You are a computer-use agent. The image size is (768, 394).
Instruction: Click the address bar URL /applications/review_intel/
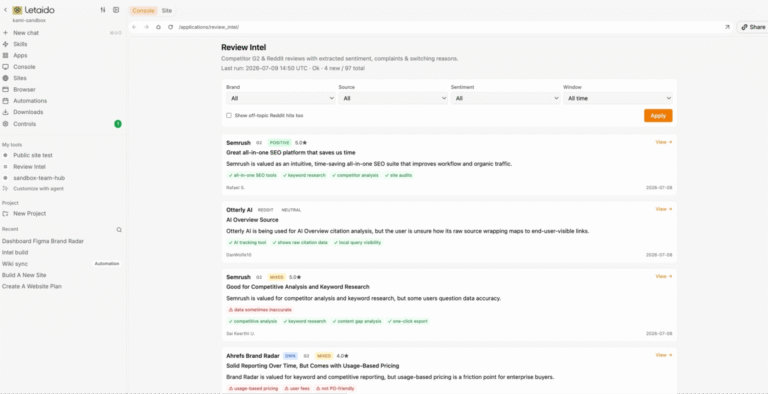pyautogui.click(x=209, y=27)
